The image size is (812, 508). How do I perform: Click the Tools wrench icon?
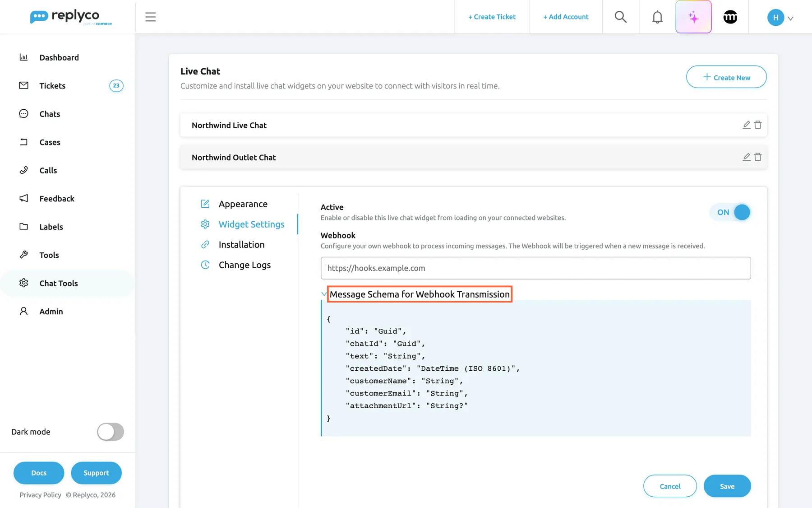point(23,255)
